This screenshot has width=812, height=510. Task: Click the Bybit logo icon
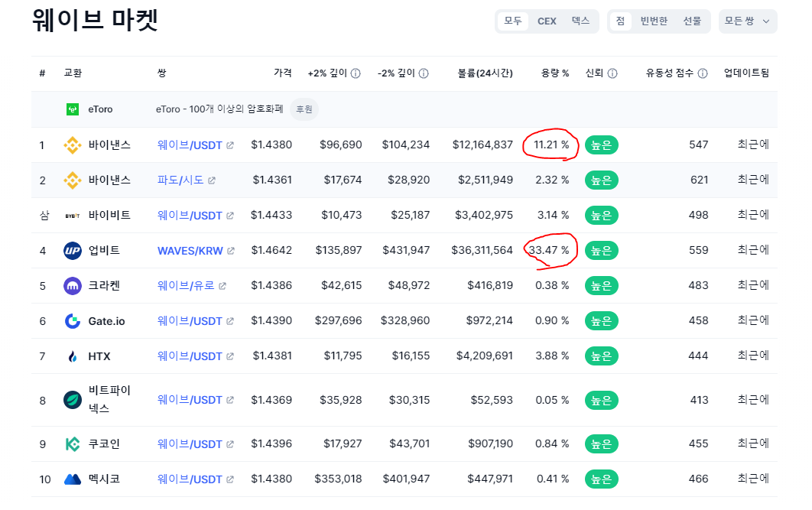(73, 216)
